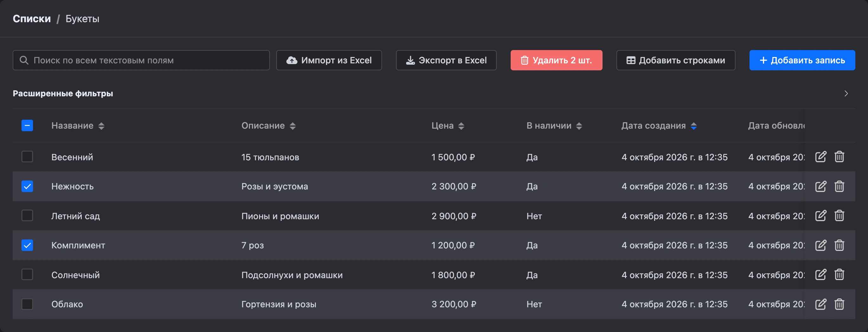The image size is (868, 332).
Task: Edit the Облако record
Action: point(820,304)
